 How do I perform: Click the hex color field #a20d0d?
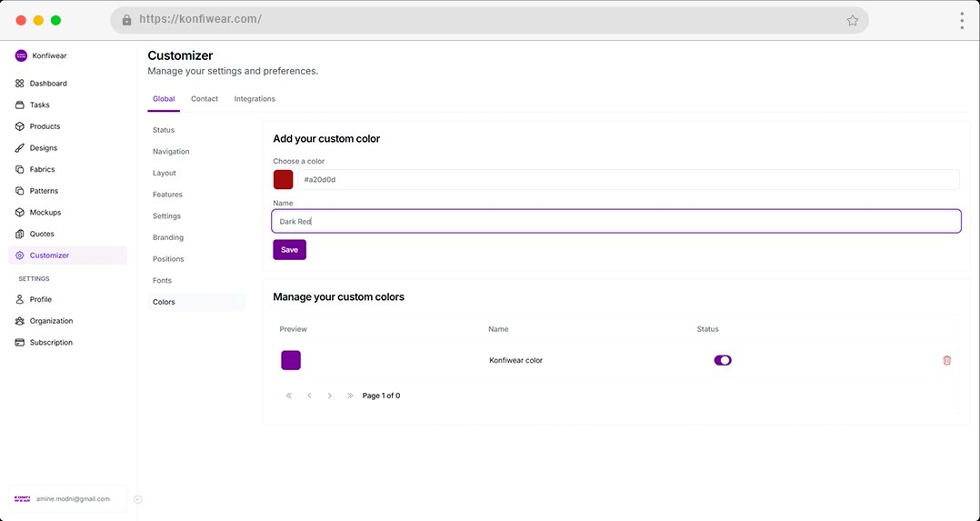(628, 179)
